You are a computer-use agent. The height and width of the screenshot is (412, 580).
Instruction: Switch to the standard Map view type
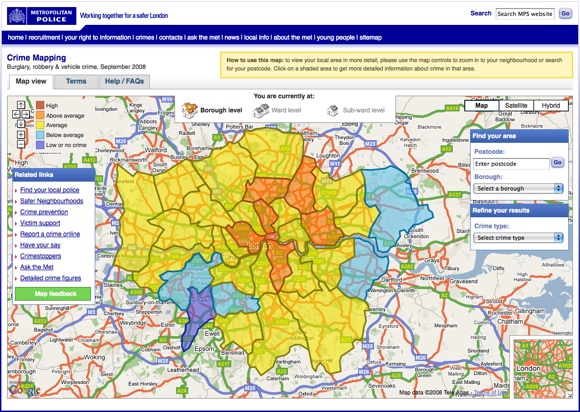pyautogui.click(x=481, y=105)
